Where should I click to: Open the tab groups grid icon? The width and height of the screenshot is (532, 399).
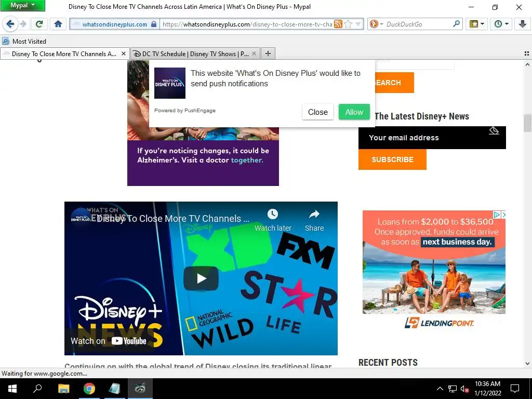coord(527,54)
